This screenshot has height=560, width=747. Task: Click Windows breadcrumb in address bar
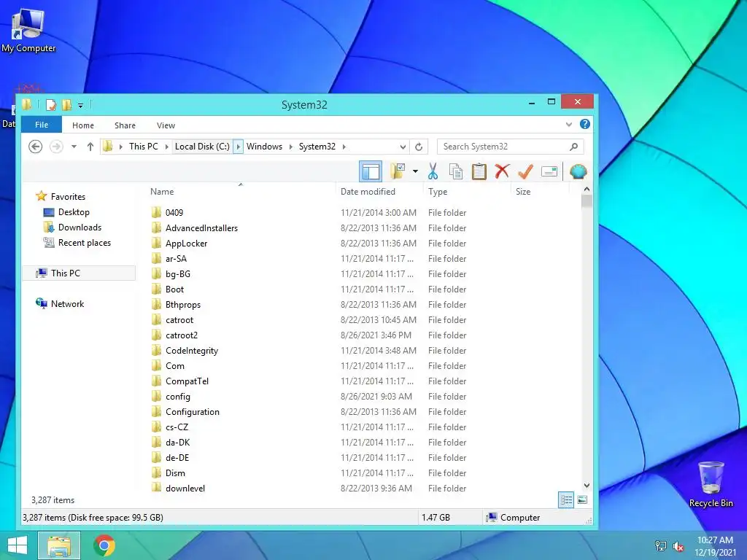click(264, 146)
